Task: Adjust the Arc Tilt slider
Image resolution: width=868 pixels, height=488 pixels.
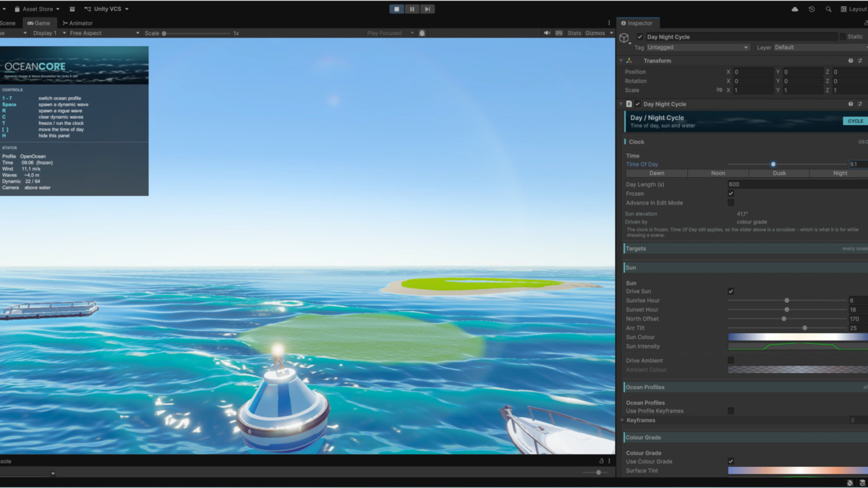Action: (x=787, y=328)
